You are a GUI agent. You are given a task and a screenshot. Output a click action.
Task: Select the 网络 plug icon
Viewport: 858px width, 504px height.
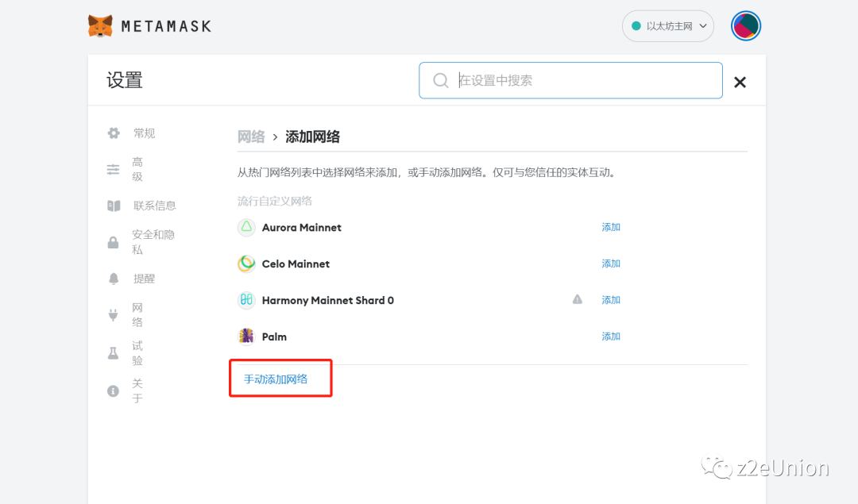pos(112,314)
